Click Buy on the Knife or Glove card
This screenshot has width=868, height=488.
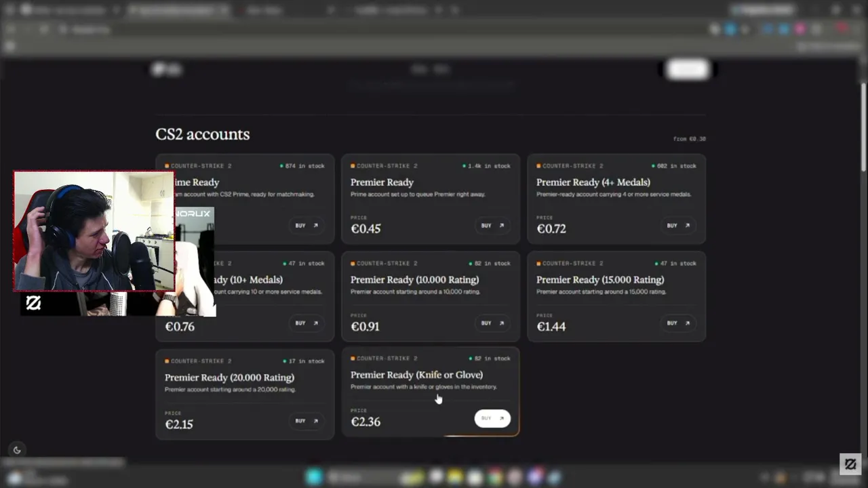point(492,418)
